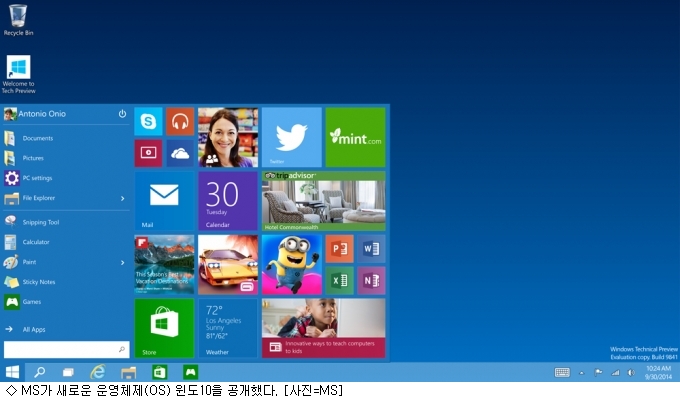
Task: Open the Flipboard vacation destinations tile
Action: tap(164, 265)
